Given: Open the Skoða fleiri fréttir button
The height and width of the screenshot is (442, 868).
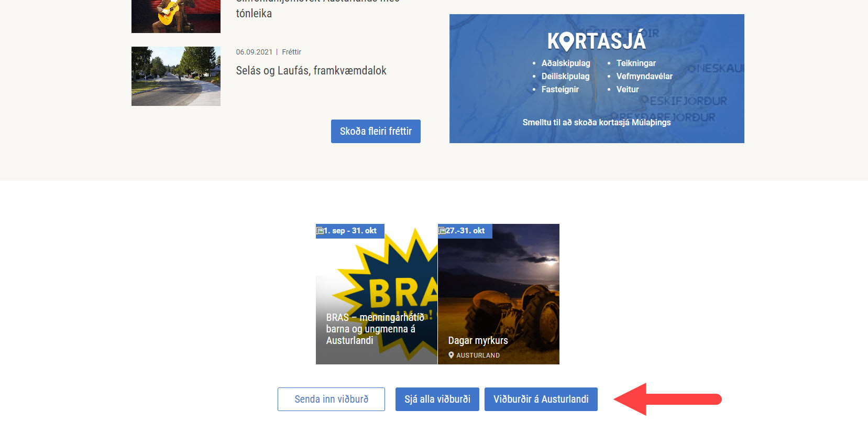Looking at the screenshot, I should (376, 131).
